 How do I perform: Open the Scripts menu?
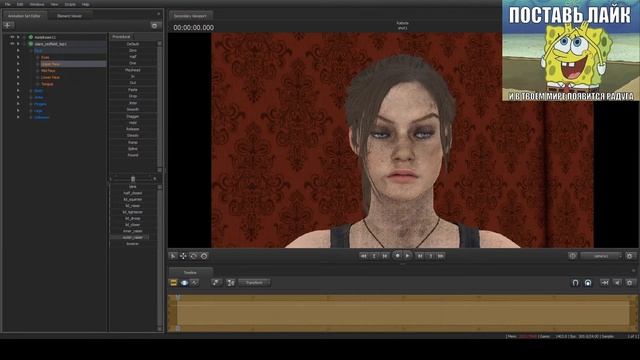point(70,4)
